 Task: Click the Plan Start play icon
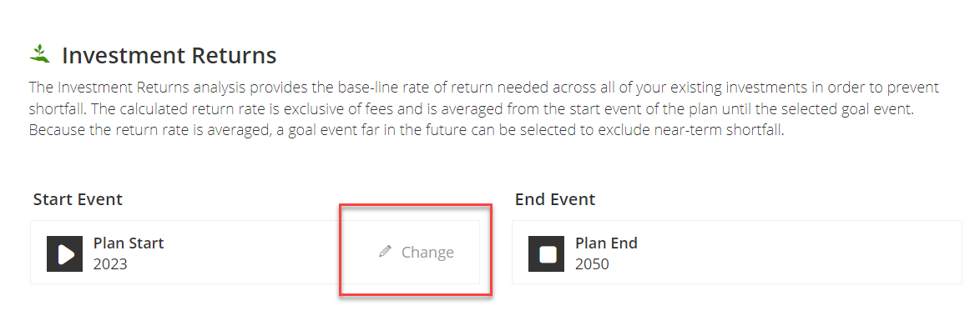coord(65,253)
